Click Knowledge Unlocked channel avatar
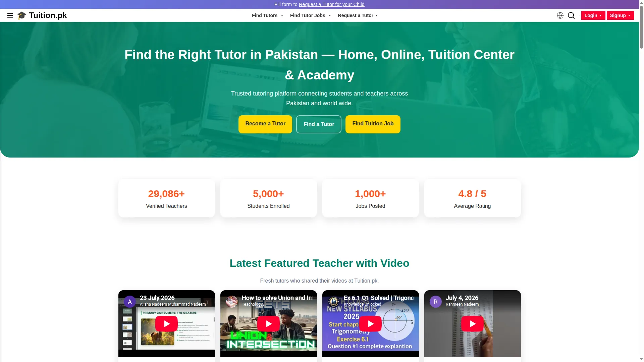The image size is (644, 362). 334,302
